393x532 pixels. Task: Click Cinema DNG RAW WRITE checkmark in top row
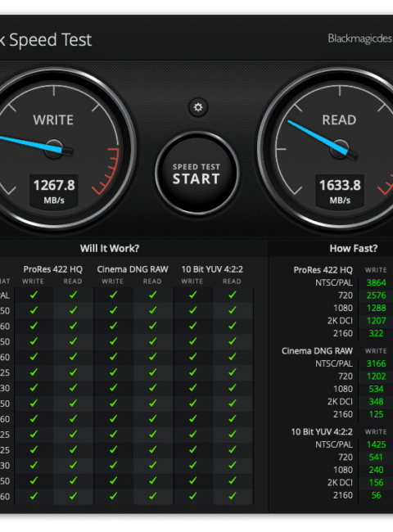click(113, 295)
